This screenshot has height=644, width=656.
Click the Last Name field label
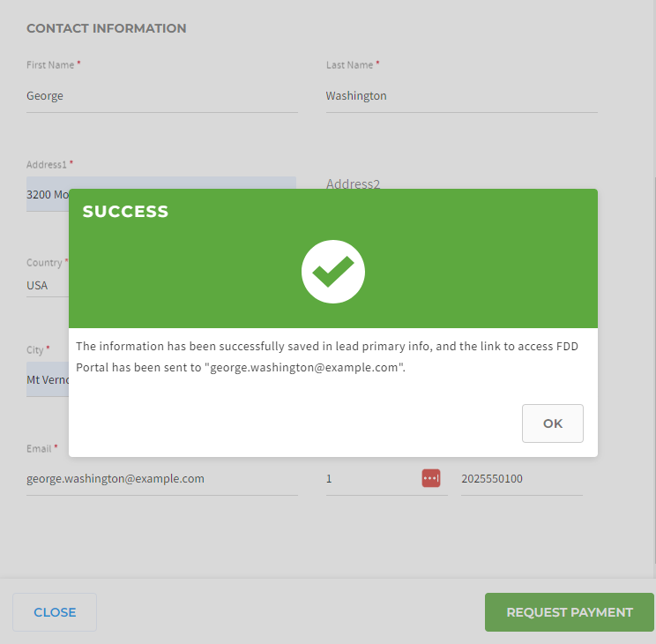[349, 65]
